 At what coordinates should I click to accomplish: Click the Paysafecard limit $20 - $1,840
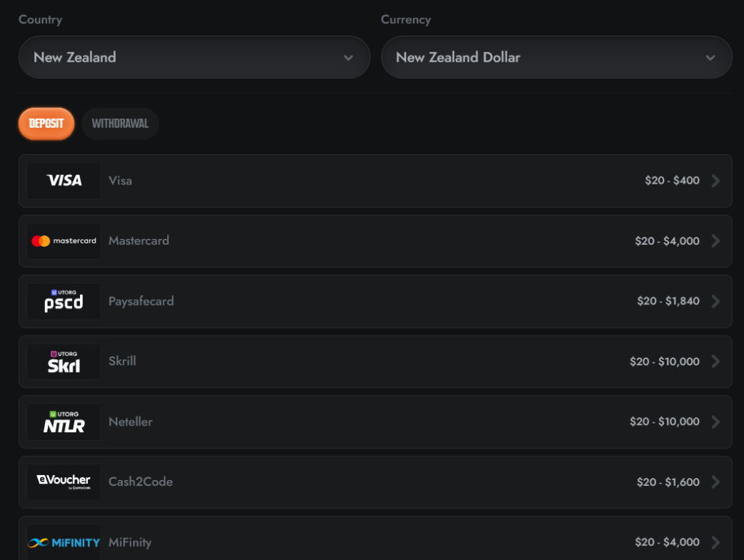(668, 301)
